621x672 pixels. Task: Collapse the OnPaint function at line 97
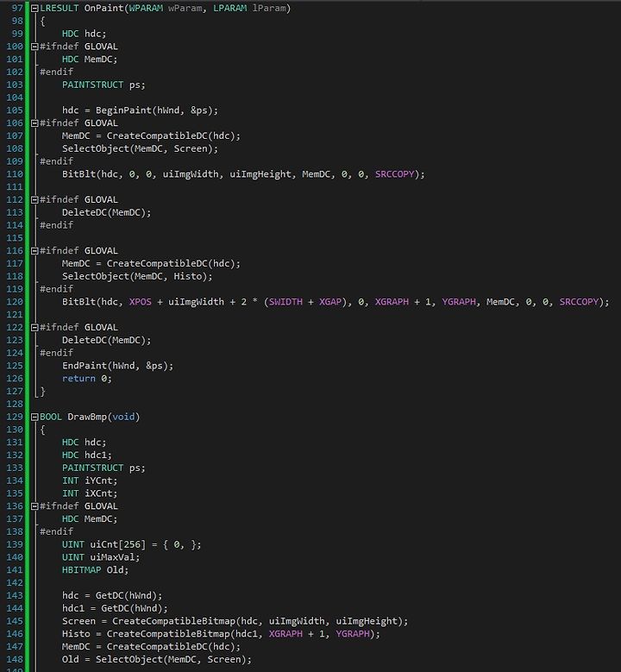34,8
